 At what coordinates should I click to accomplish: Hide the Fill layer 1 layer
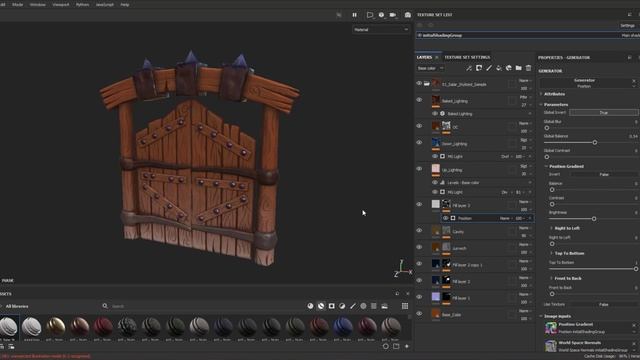(419, 297)
